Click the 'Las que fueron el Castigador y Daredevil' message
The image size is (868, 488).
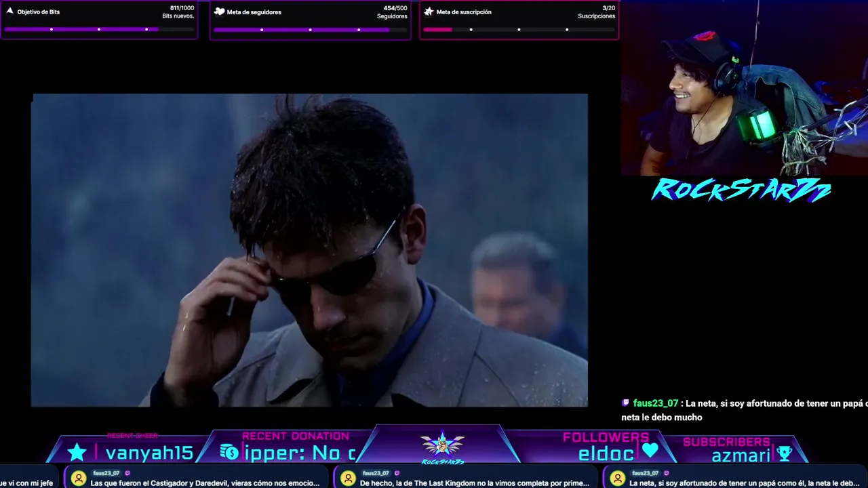pyautogui.click(x=205, y=483)
